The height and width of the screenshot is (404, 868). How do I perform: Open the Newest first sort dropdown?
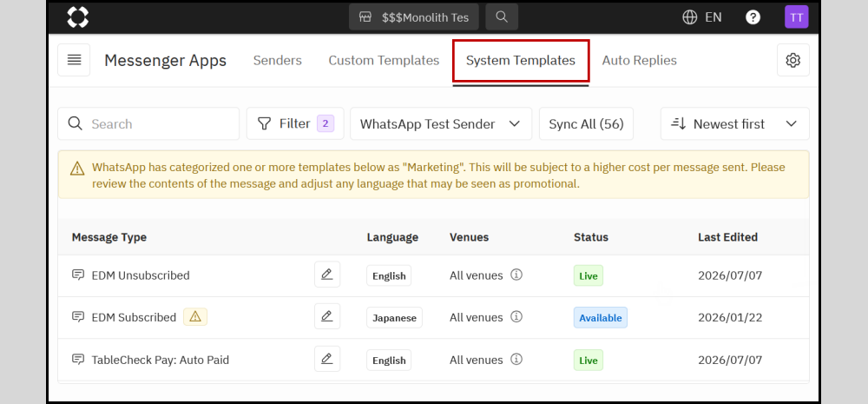pyautogui.click(x=734, y=123)
